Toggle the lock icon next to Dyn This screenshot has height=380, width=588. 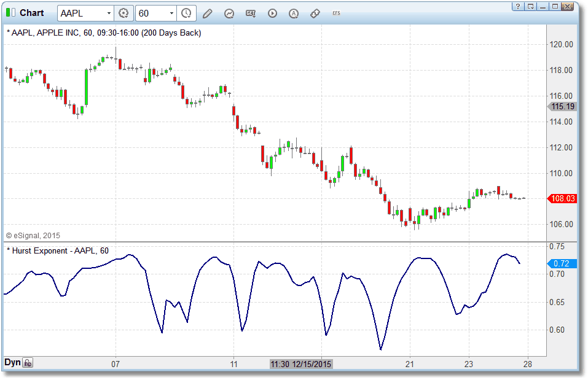(x=28, y=363)
